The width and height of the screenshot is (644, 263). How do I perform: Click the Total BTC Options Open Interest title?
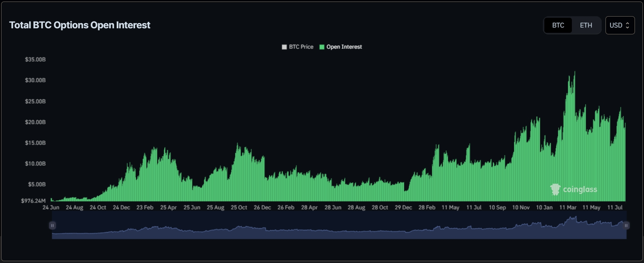click(x=80, y=25)
